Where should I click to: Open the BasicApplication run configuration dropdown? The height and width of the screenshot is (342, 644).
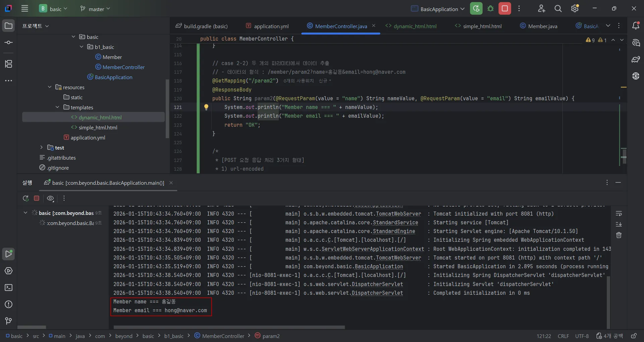(438, 9)
